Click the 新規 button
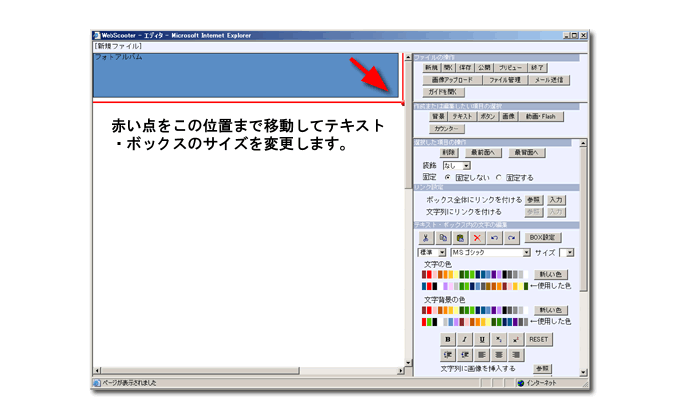Image resolution: width=680 pixels, height=420 pixels. (432, 68)
